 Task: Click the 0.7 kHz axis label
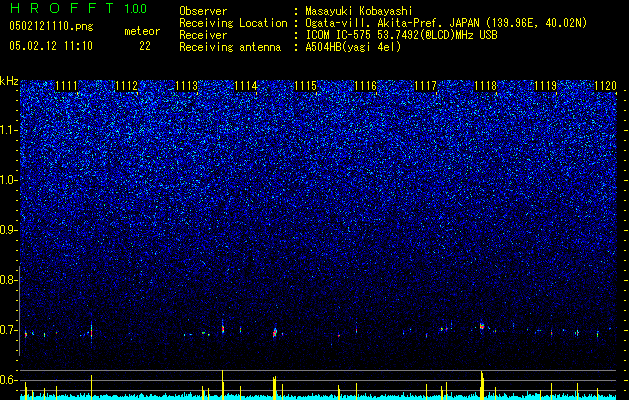click(x=8, y=330)
